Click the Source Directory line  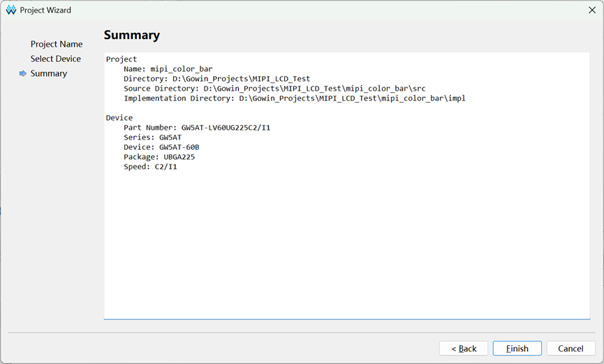point(274,89)
